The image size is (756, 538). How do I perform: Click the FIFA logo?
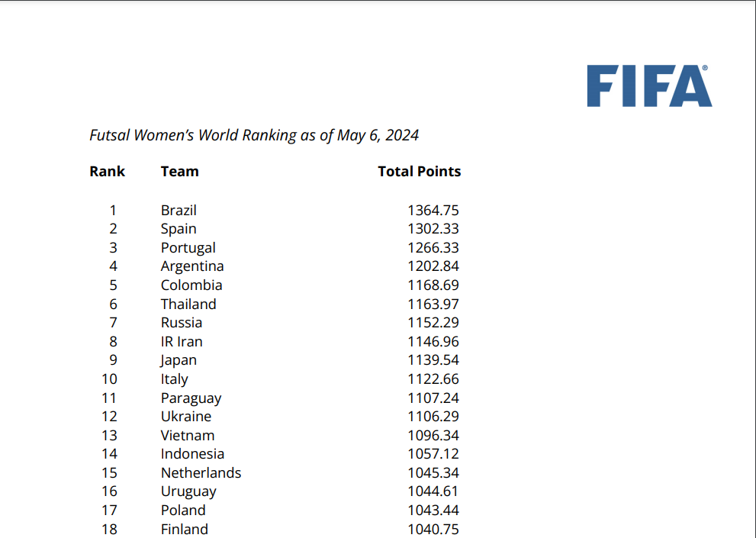tap(648, 85)
